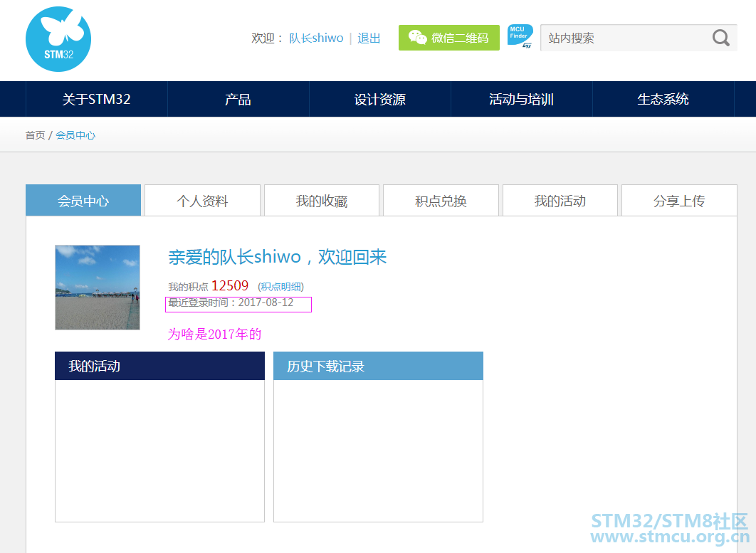Select the 会员中心 tab
This screenshot has width=756, height=553.
tap(83, 201)
